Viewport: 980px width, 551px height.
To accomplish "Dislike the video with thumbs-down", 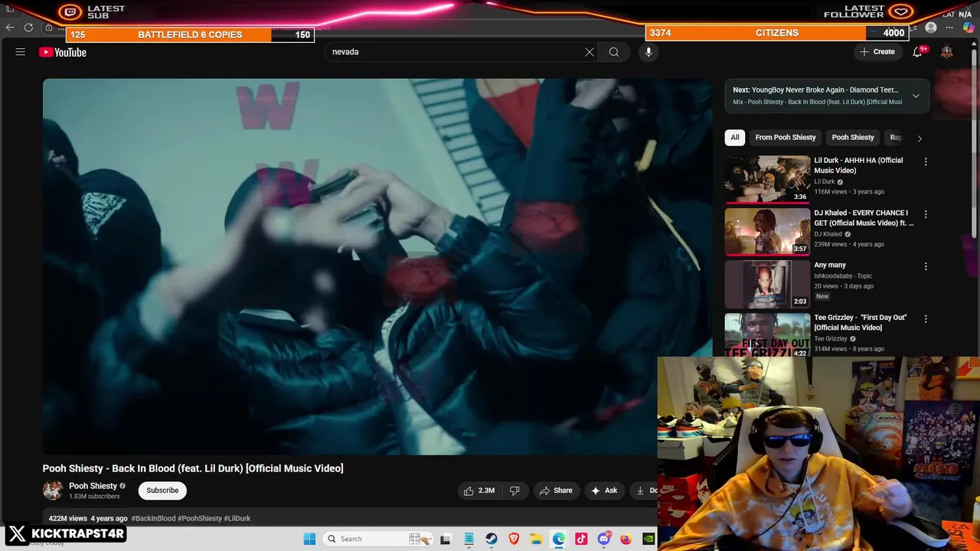I will 514,491.
